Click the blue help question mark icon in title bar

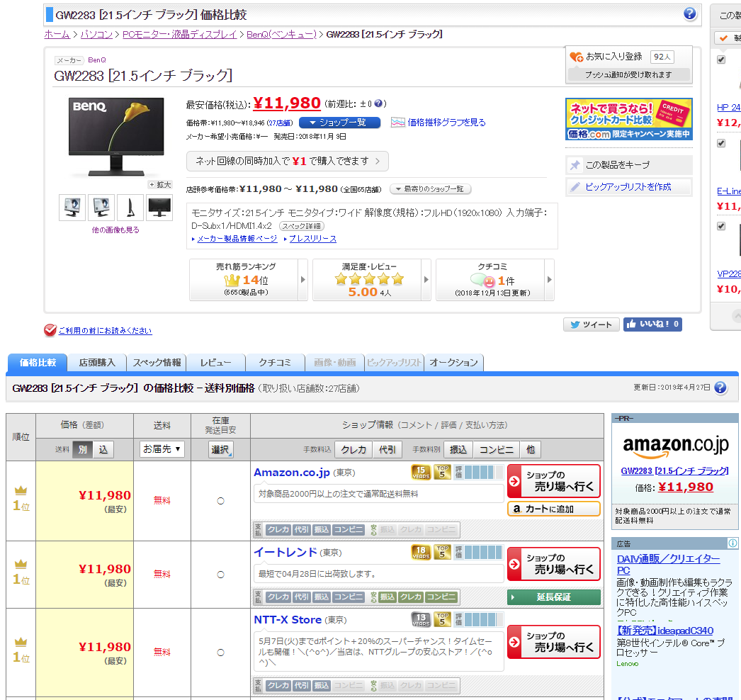[689, 13]
